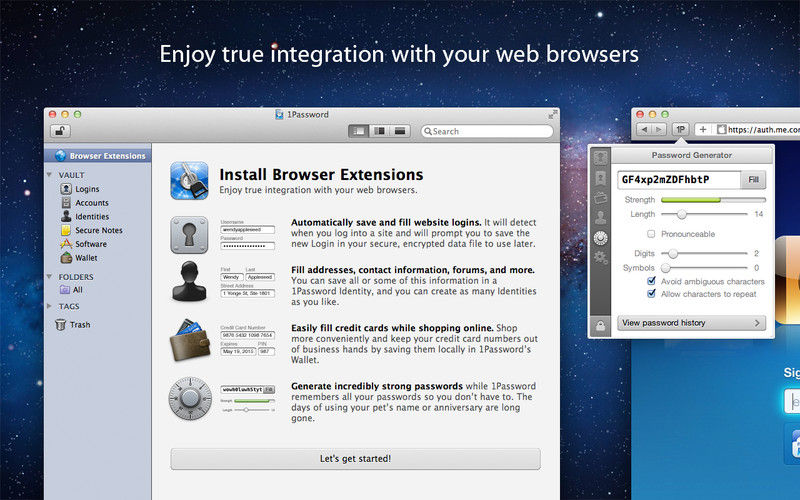Click the Search field in 1Password

(487, 131)
